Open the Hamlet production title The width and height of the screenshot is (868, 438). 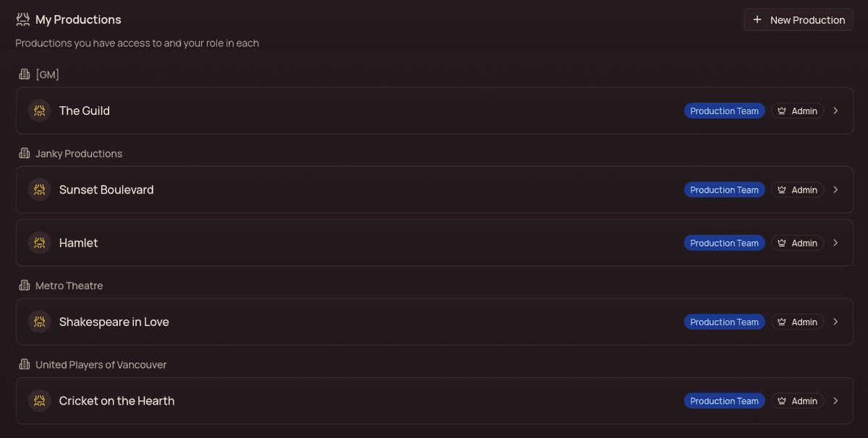coord(79,243)
